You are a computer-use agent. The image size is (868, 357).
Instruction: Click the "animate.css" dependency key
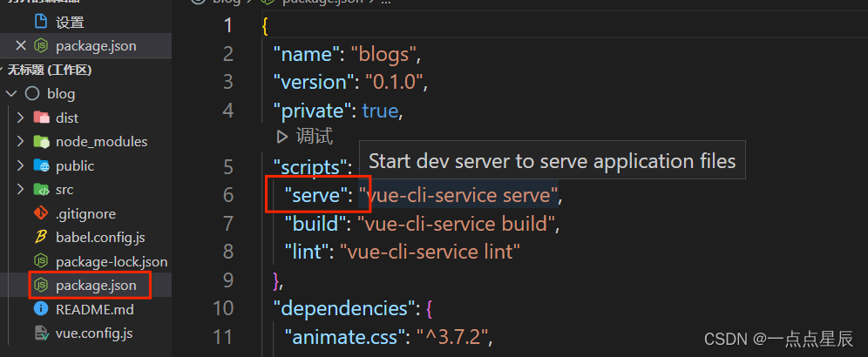pyautogui.click(x=345, y=336)
